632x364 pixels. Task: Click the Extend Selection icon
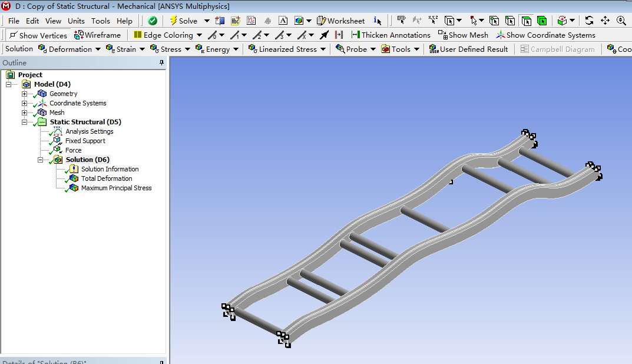(562, 21)
